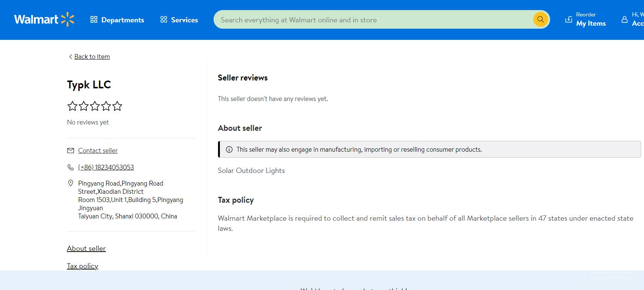Image resolution: width=644 pixels, height=290 pixels.
Task: Click the account person icon
Action: click(625, 19)
